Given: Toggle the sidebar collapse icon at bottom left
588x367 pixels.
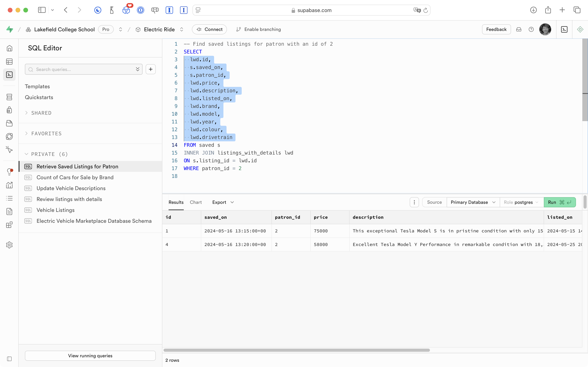Looking at the screenshot, I should click(x=9, y=359).
